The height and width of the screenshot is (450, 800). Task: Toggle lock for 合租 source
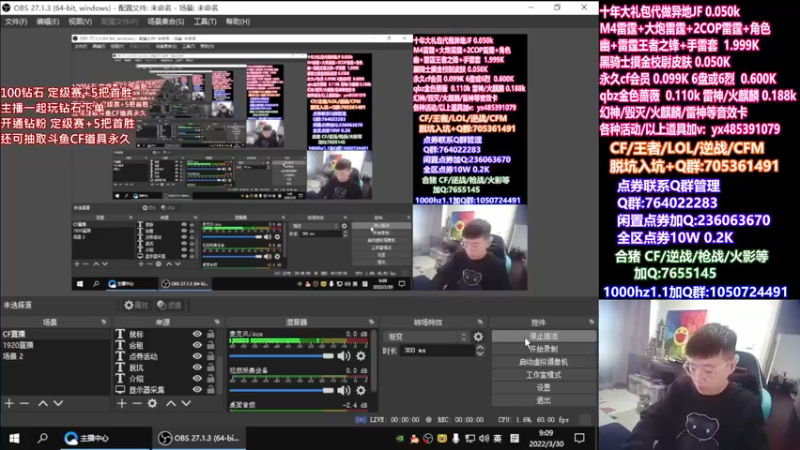[210, 345]
